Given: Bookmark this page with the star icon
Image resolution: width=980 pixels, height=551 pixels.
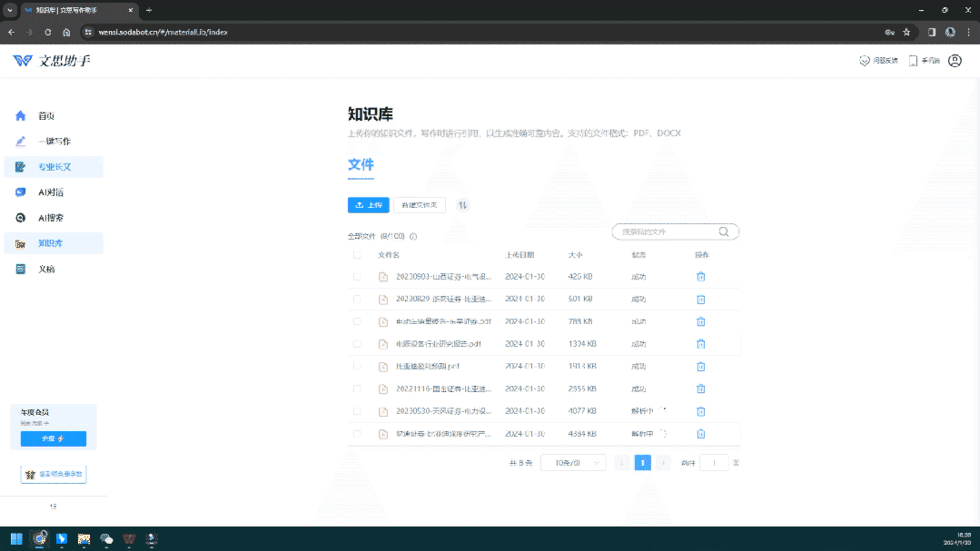Looking at the screenshot, I should coord(906,32).
